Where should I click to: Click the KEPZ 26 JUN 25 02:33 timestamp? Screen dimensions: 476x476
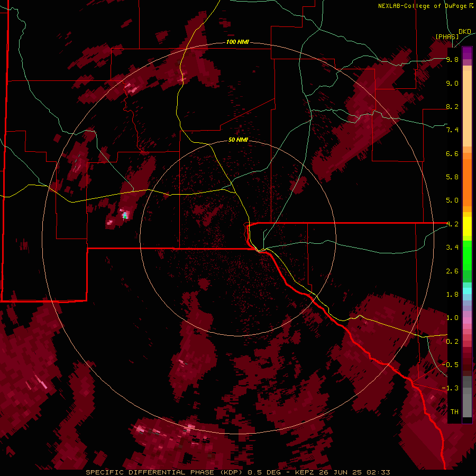(342, 472)
